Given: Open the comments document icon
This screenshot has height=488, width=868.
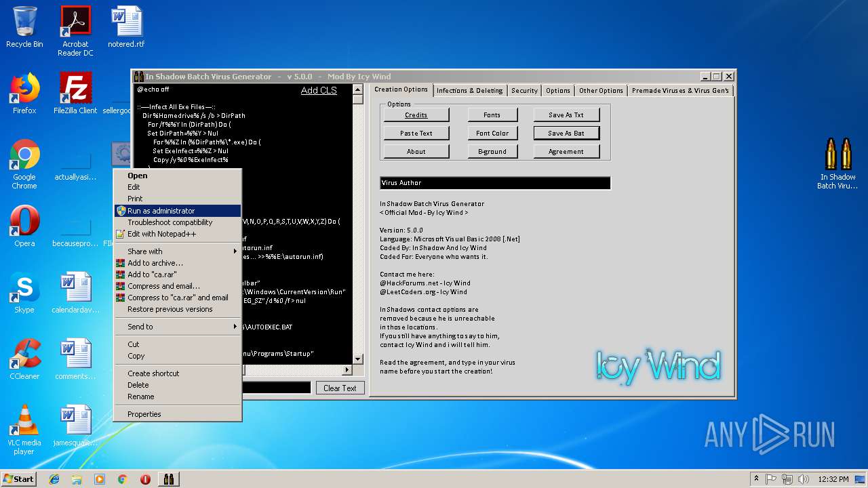Looking at the screenshot, I should click(x=75, y=359).
